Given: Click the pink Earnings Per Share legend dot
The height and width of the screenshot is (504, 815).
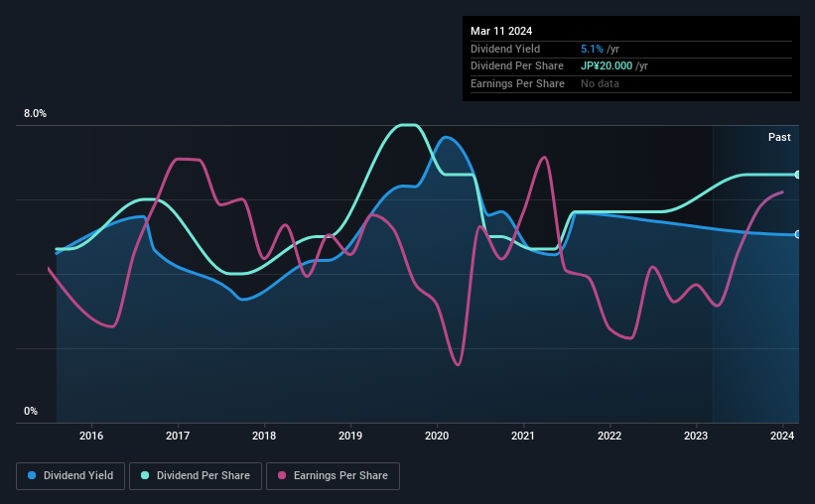Looking at the screenshot, I should pyautogui.click(x=282, y=475).
